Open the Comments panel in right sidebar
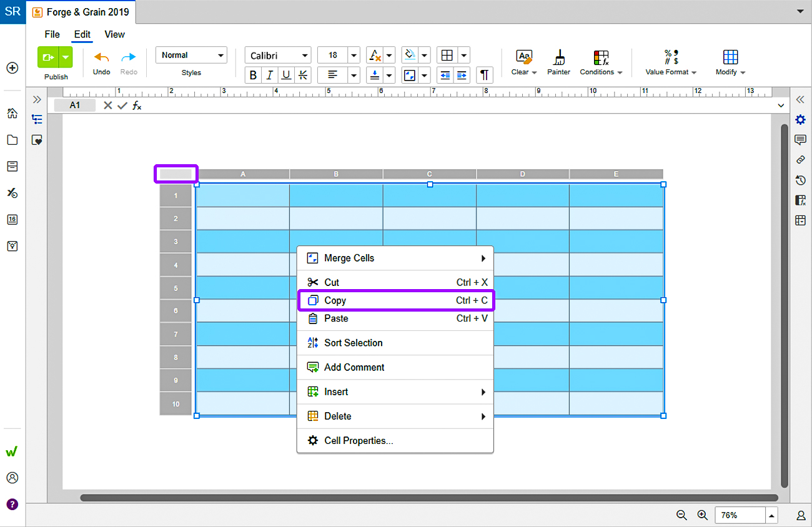 coord(800,140)
